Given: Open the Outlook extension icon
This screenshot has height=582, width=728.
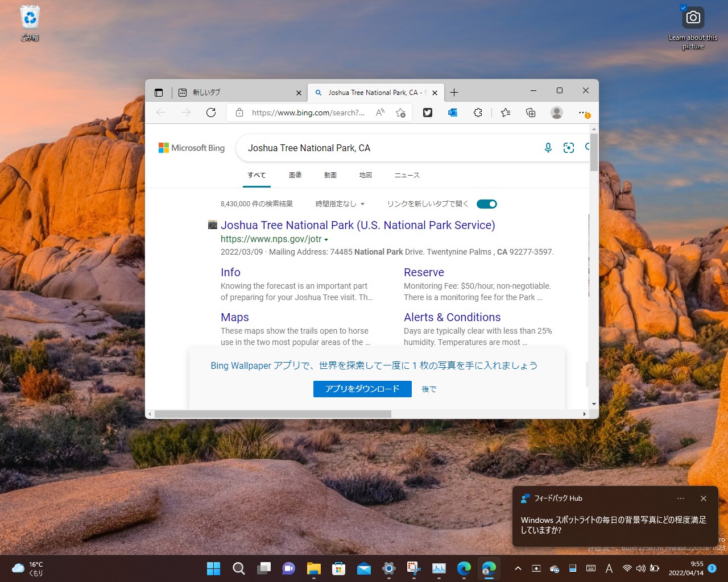Looking at the screenshot, I should 452,113.
